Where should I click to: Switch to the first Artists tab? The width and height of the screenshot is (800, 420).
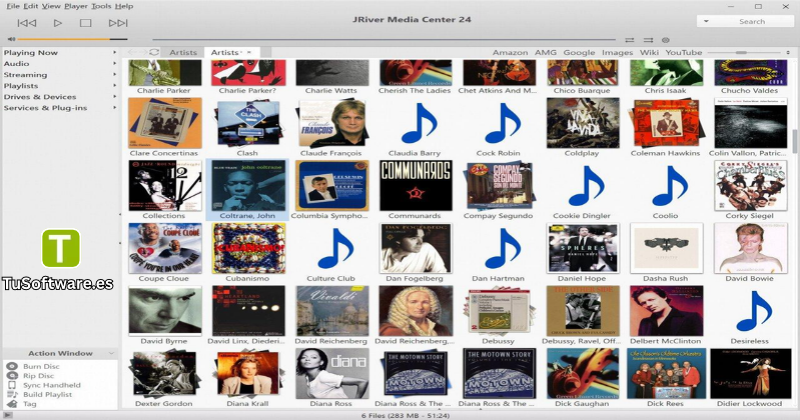(183, 53)
